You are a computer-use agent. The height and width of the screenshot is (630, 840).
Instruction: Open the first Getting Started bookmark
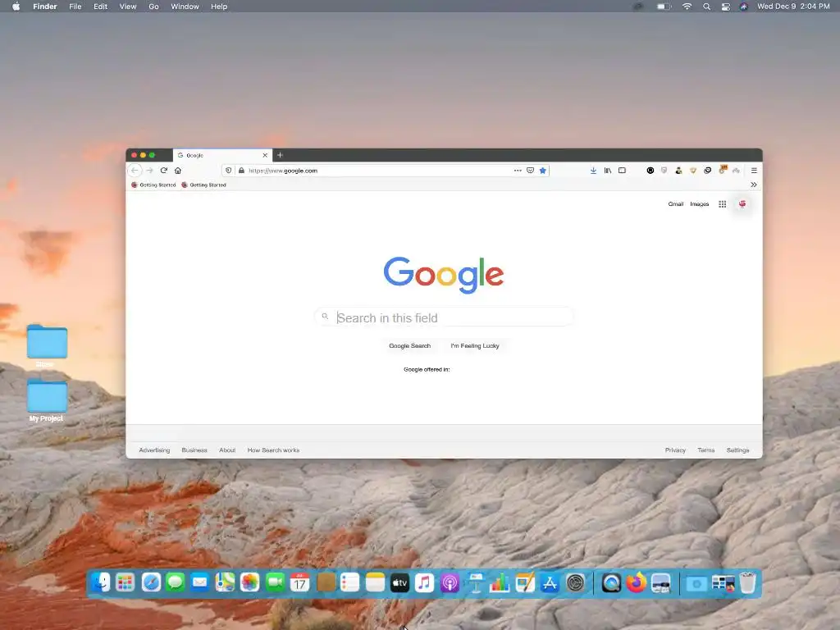153,185
